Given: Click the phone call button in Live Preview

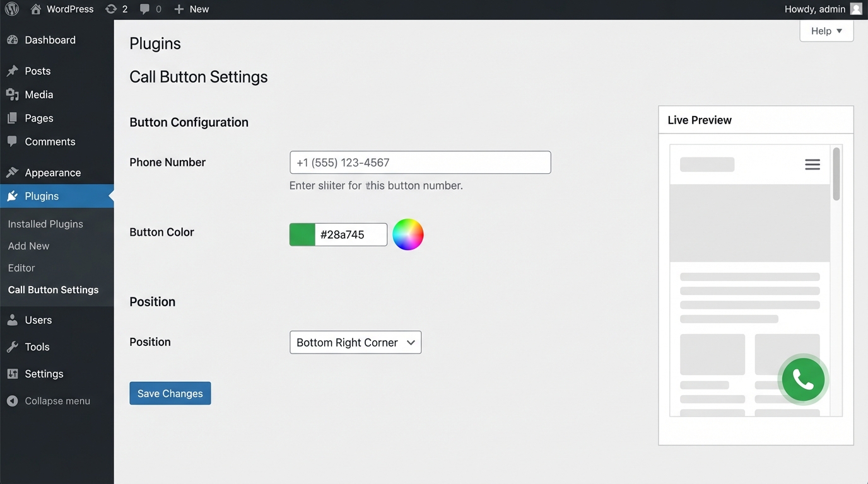Looking at the screenshot, I should tap(802, 379).
